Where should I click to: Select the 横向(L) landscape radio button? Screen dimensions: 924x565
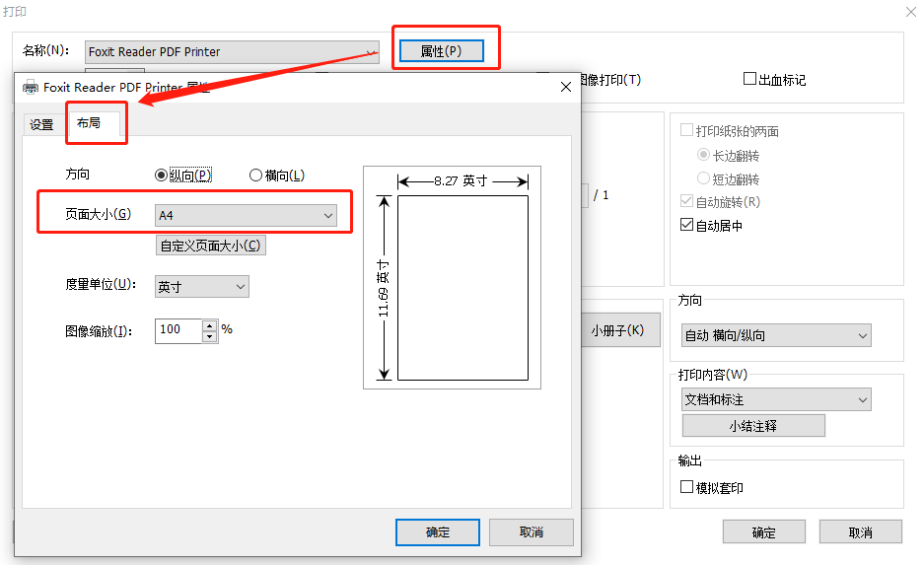click(255, 175)
